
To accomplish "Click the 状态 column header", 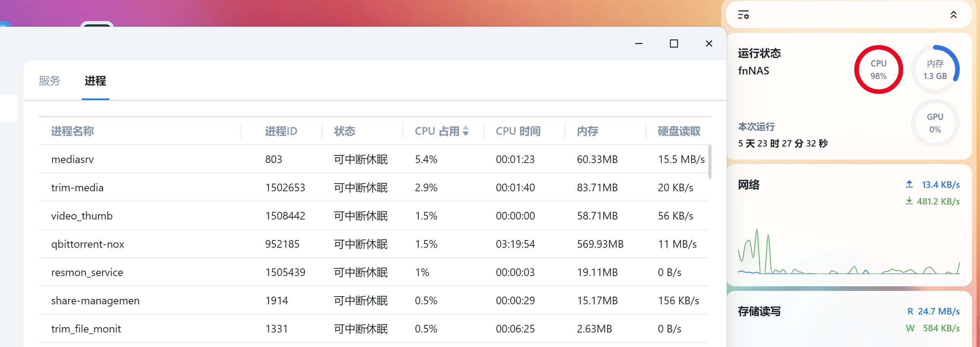I will pyautogui.click(x=345, y=131).
